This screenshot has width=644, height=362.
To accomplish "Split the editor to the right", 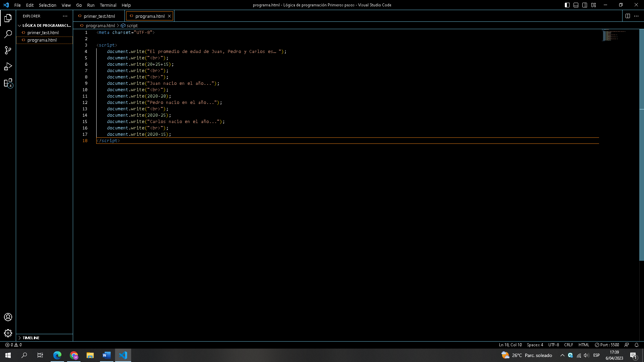I will [x=628, y=16].
